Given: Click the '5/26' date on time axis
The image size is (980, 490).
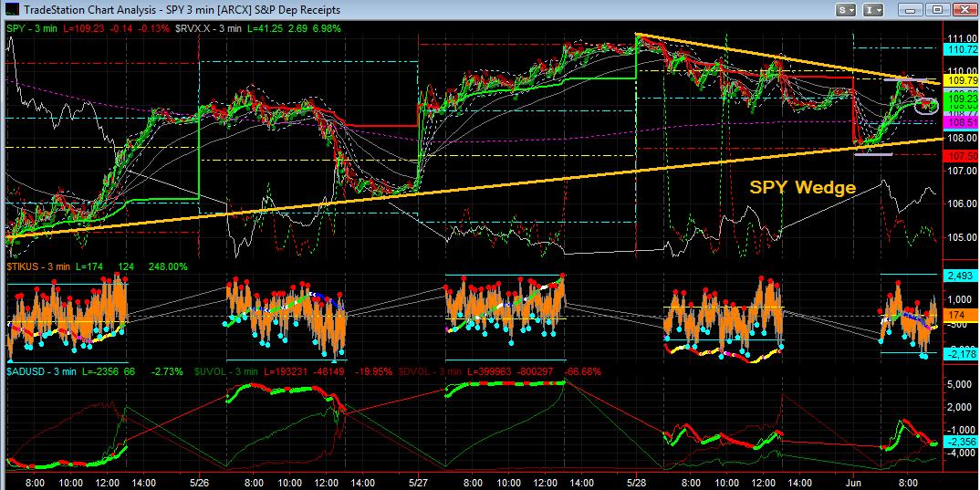Looking at the screenshot, I should click(199, 483).
